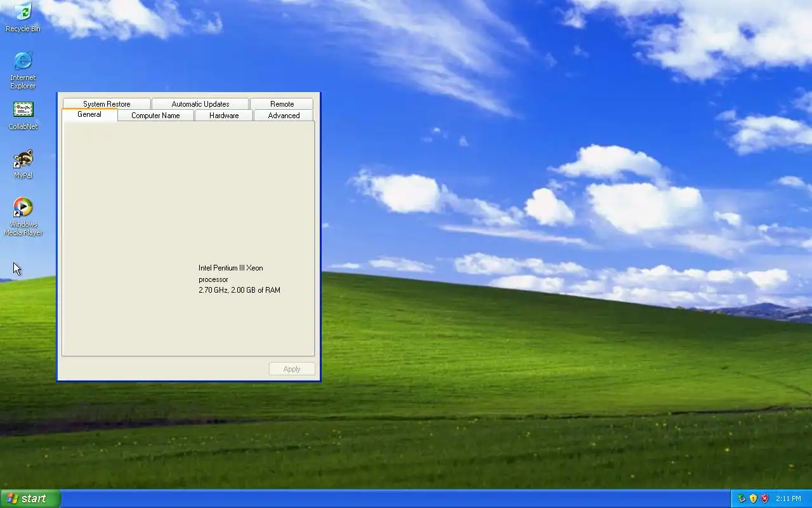The height and width of the screenshot is (508, 812).
Task: Open the Remote tab
Action: click(282, 104)
